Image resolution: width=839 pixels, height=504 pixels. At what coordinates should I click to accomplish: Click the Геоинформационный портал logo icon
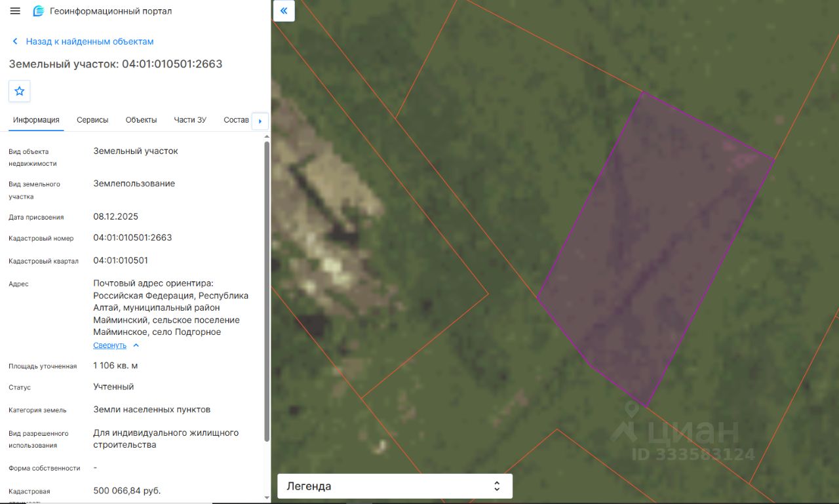click(39, 11)
